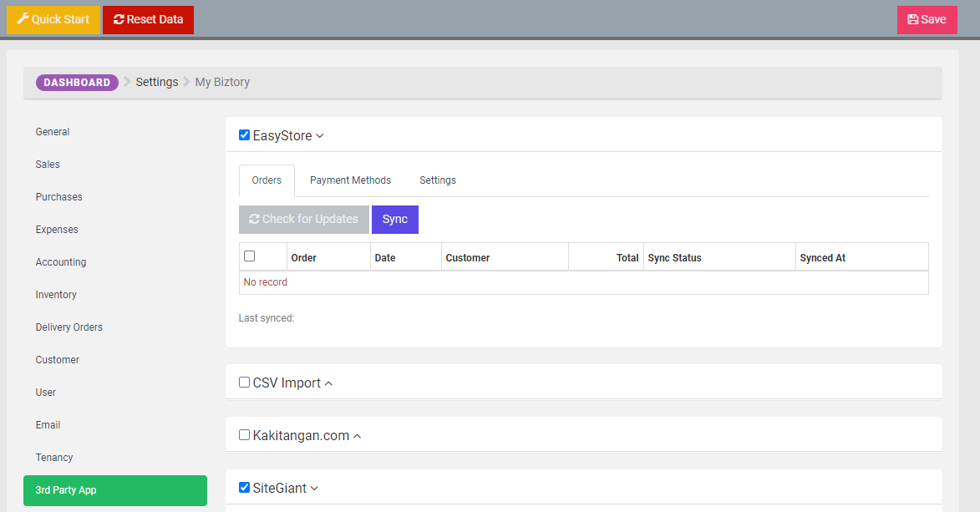Enable the CSV Import checkbox

(245, 383)
